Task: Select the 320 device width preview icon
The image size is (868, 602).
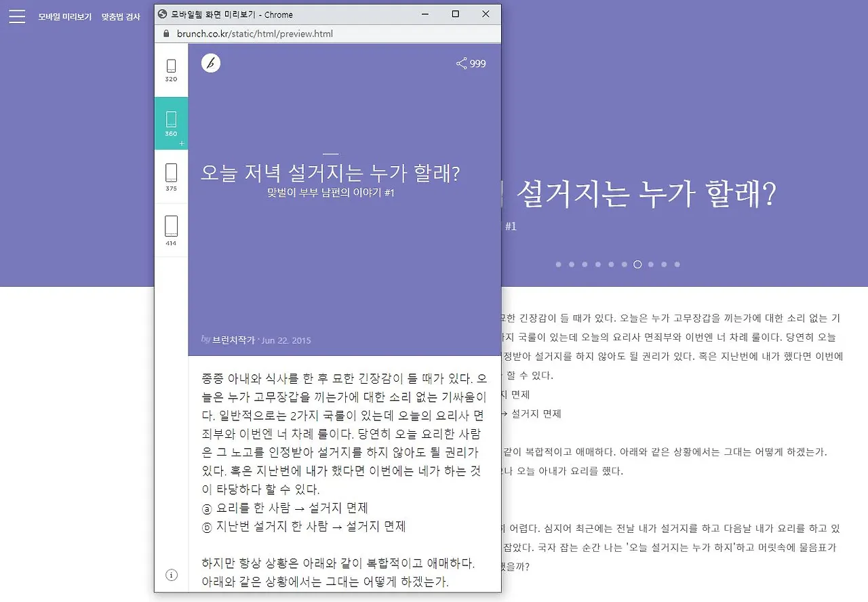Action: pos(171,68)
